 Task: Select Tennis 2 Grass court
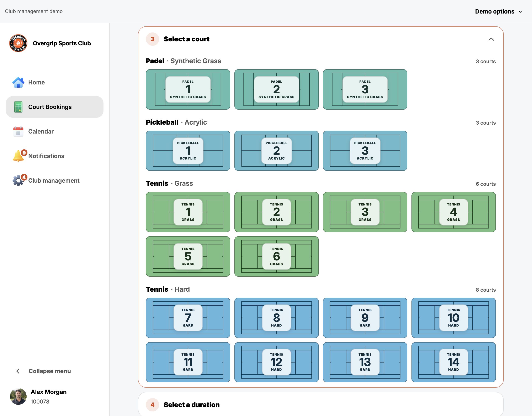tap(276, 212)
